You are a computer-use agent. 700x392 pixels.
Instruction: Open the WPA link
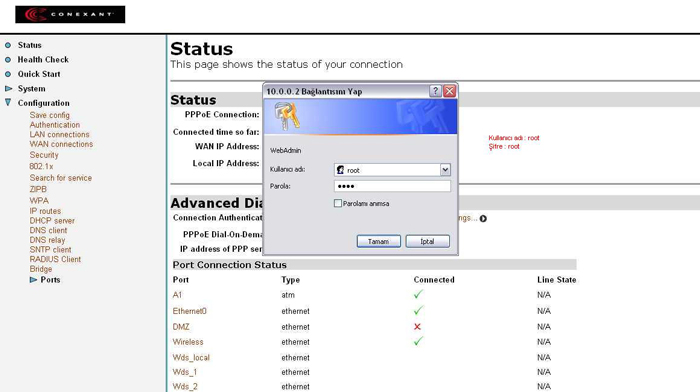(39, 201)
